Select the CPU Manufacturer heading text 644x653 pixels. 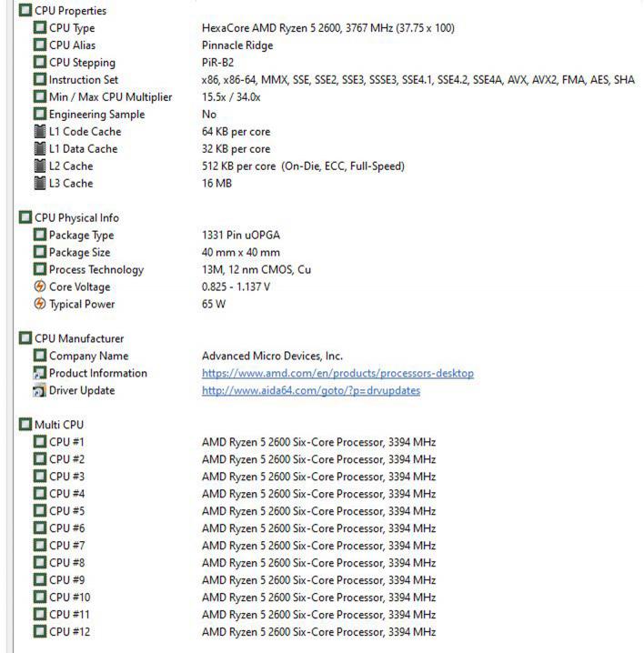click(79, 338)
